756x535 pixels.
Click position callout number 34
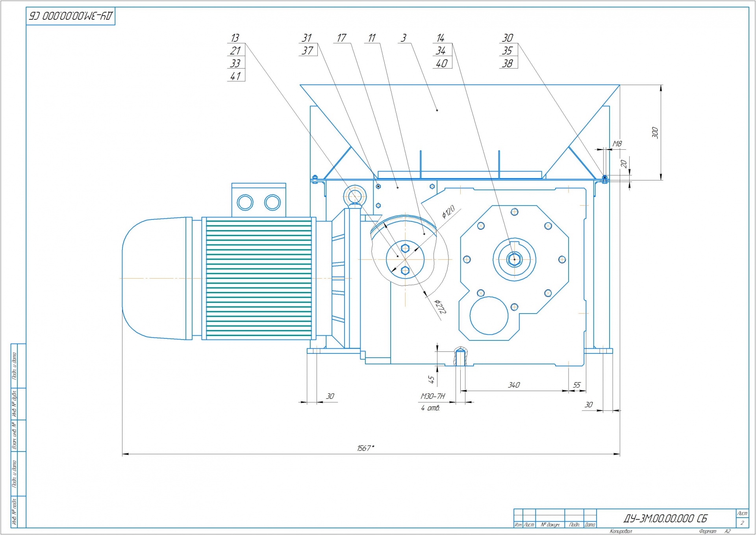point(441,50)
